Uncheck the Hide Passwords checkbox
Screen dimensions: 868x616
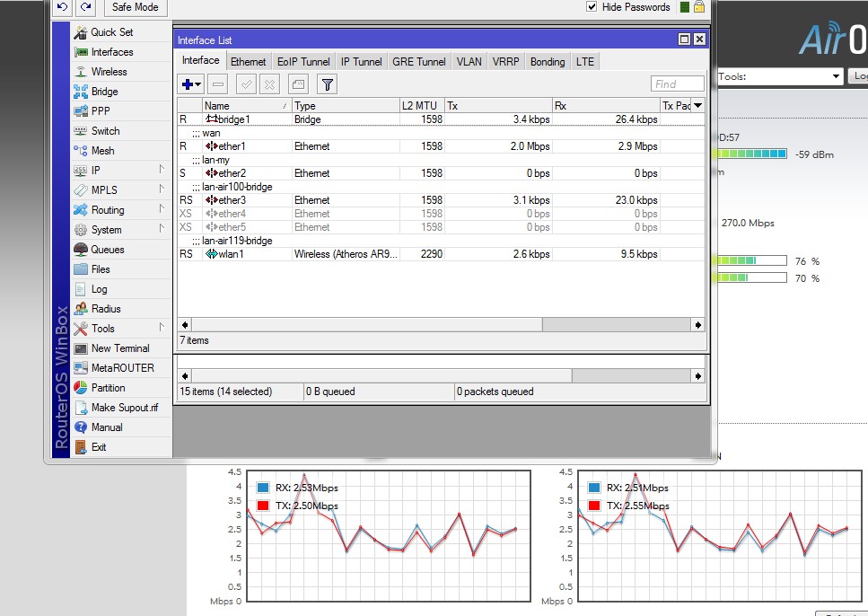[592, 7]
